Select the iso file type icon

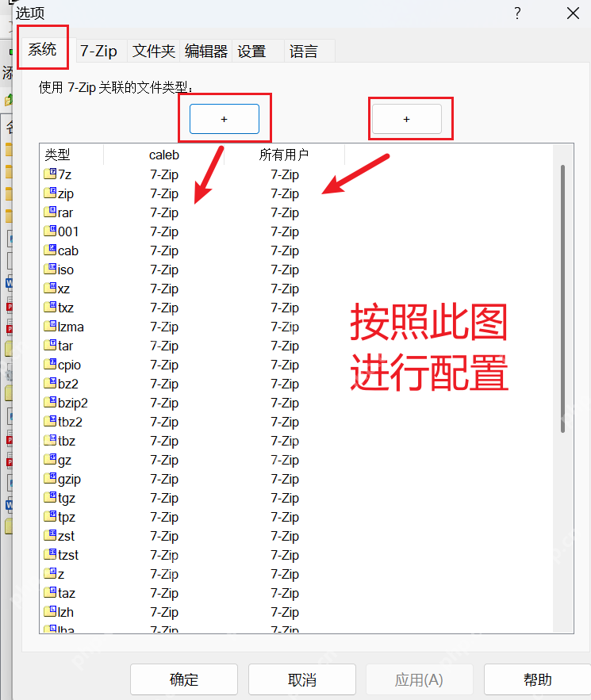50,269
